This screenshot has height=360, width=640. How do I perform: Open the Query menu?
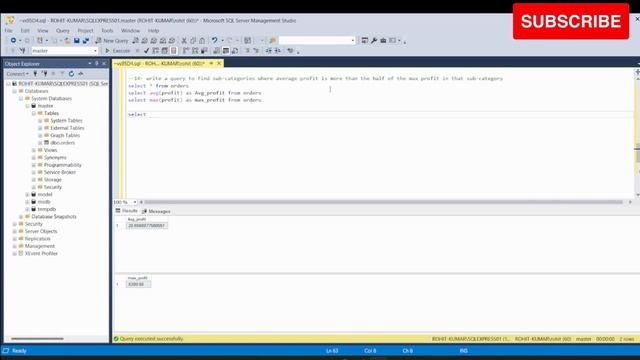tap(62, 31)
